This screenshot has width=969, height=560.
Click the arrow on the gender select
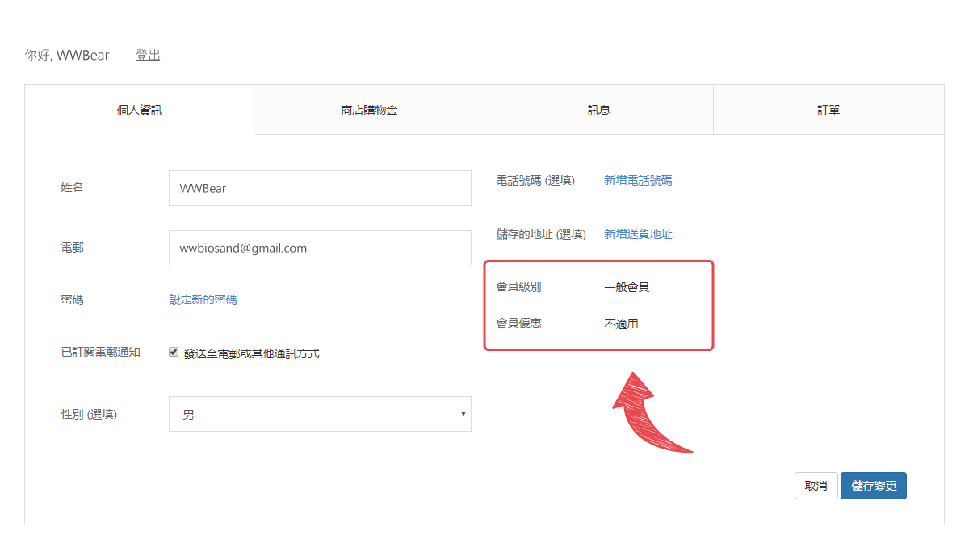(x=463, y=414)
